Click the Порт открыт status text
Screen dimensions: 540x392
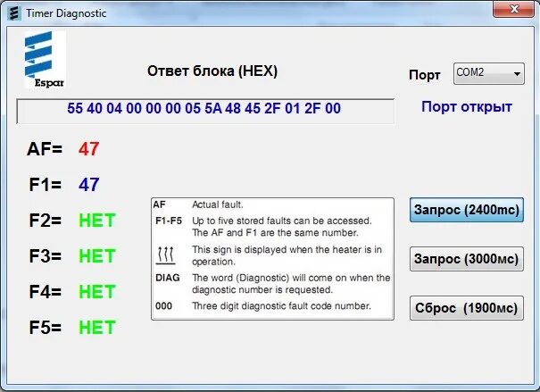467,107
